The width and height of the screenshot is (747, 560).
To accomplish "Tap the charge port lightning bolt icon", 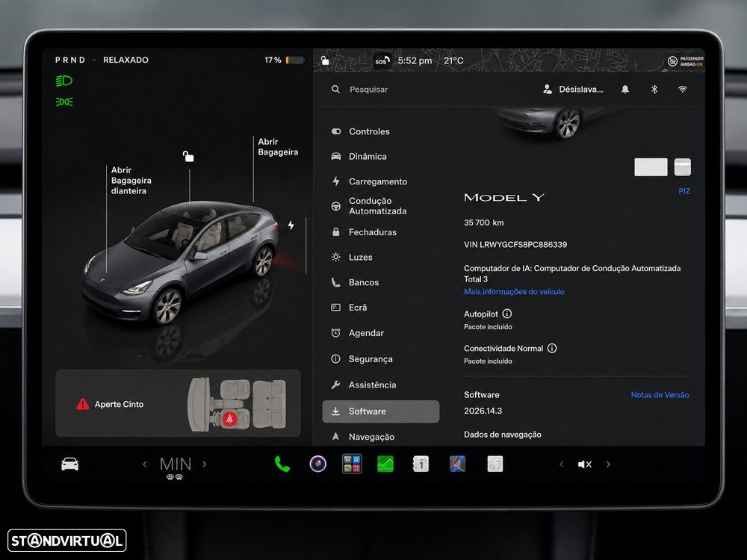I will coord(291,225).
